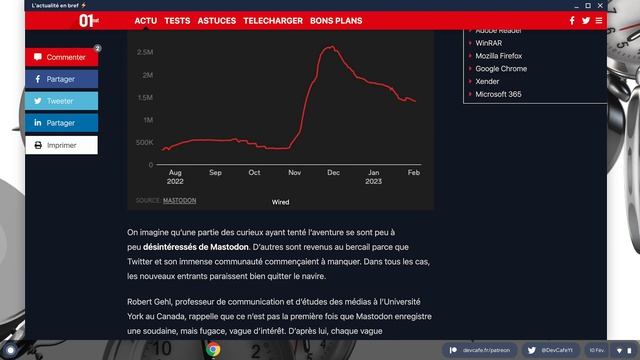Open the launcher circle button
Viewport: 640px width, 360px height.
[x=11, y=350]
